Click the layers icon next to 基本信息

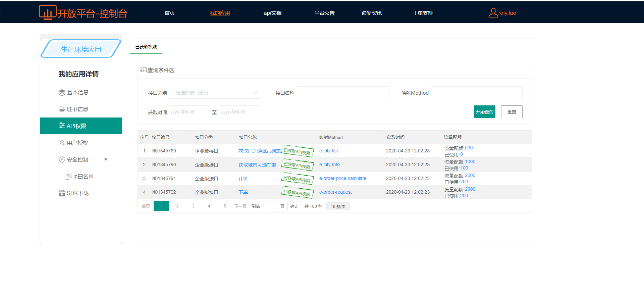62,93
